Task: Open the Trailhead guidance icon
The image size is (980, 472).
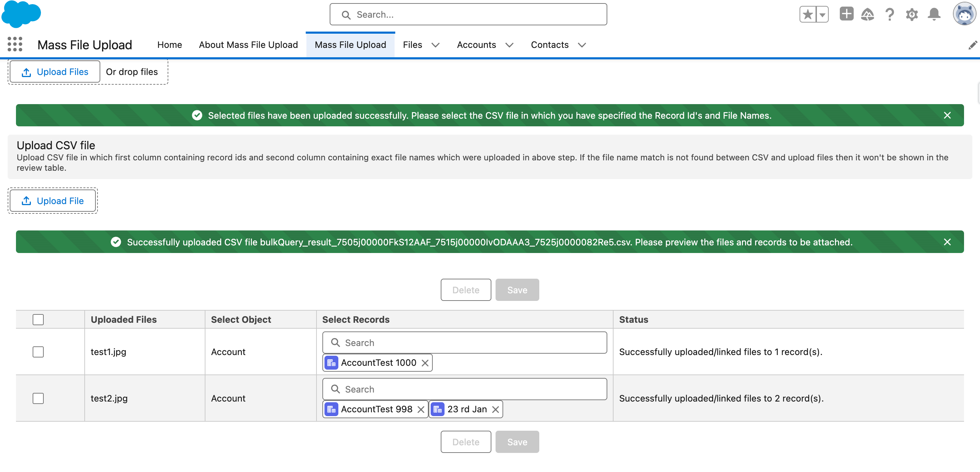Action: [x=868, y=15]
